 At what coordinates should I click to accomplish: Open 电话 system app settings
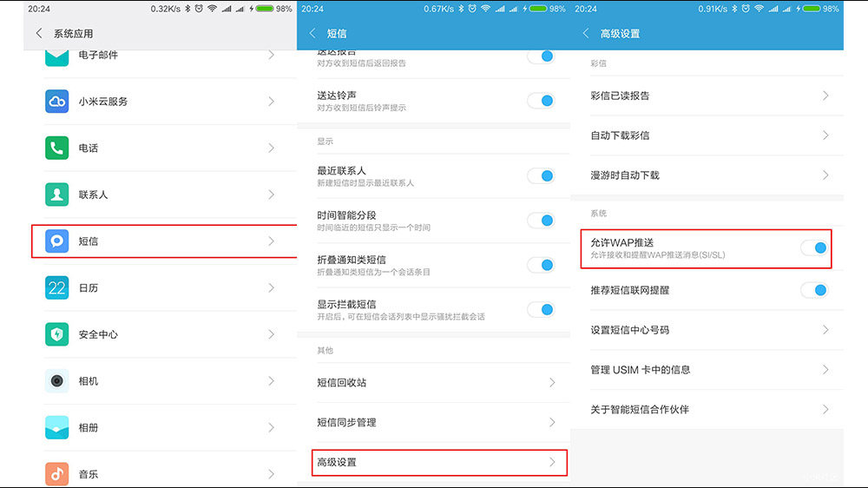160,148
